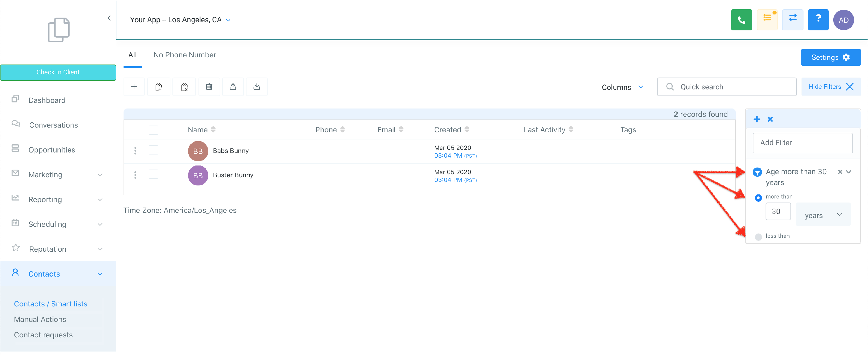The height and width of the screenshot is (355, 868).
Task: Collapse the sidebar with the arrow icon
Action: pyautogui.click(x=109, y=18)
